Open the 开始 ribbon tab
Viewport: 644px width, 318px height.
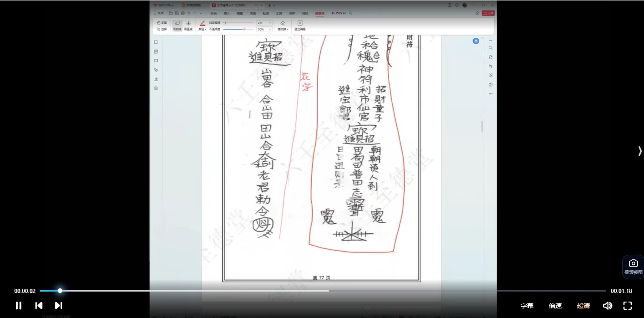click(213, 14)
